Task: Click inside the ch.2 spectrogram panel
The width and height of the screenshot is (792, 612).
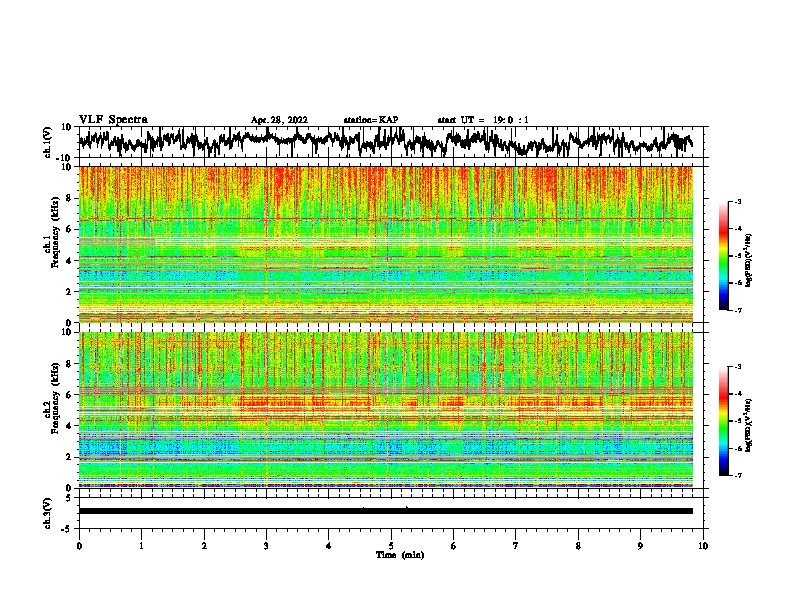Action: [386, 410]
